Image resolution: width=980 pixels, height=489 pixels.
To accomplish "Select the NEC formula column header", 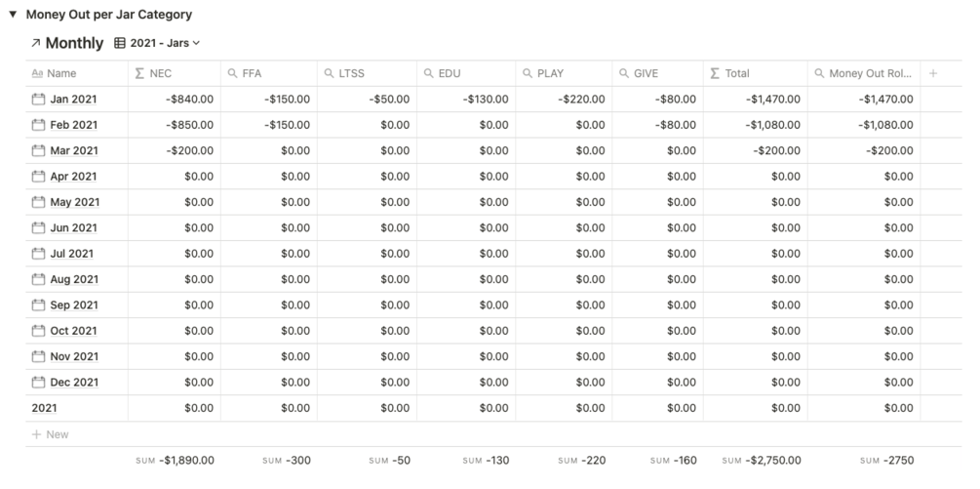I will (x=175, y=73).
